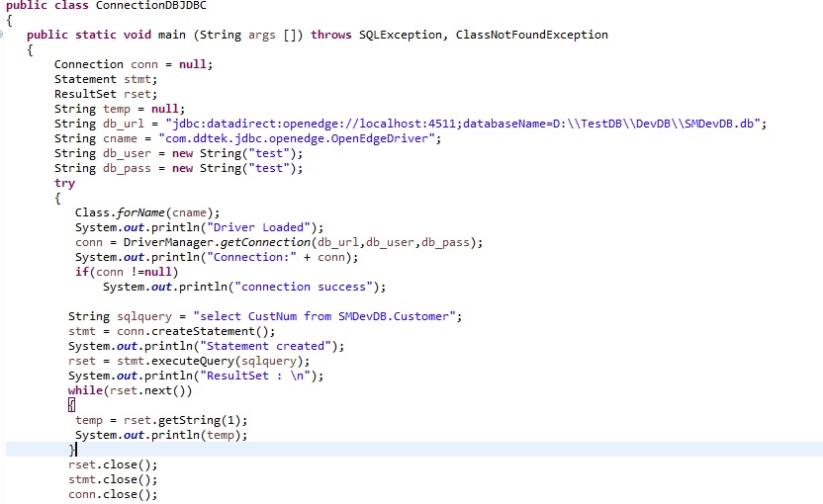This screenshot has width=823, height=504.
Task: Click the stmt.close() line
Action: pos(113,479)
